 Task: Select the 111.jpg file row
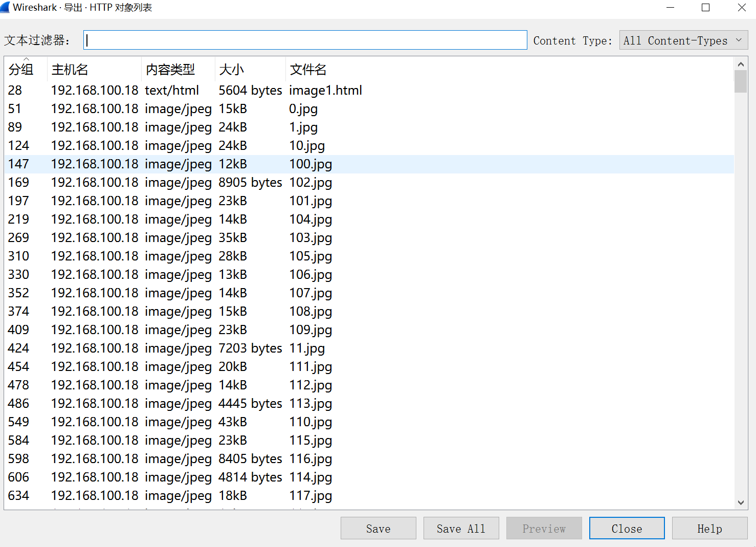pos(369,366)
